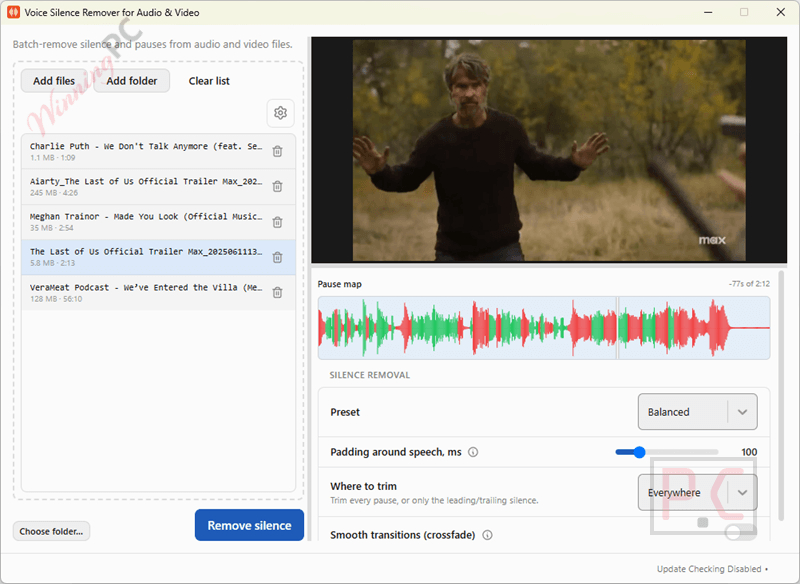800x584 pixels.
Task: Choose output folder
Action: (x=51, y=531)
